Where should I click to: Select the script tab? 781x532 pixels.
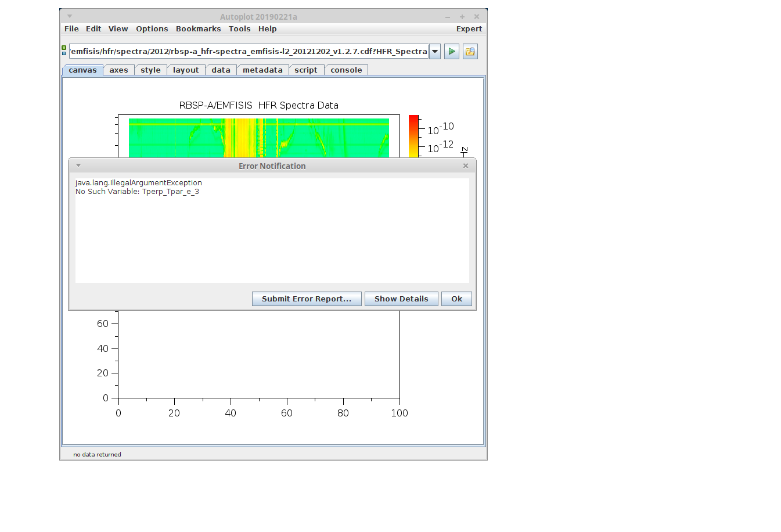click(x=305, y=70)
